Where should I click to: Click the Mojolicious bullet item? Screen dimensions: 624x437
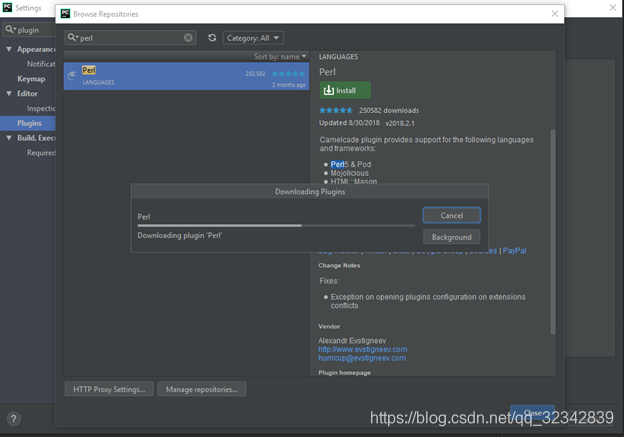coord(349,173)
